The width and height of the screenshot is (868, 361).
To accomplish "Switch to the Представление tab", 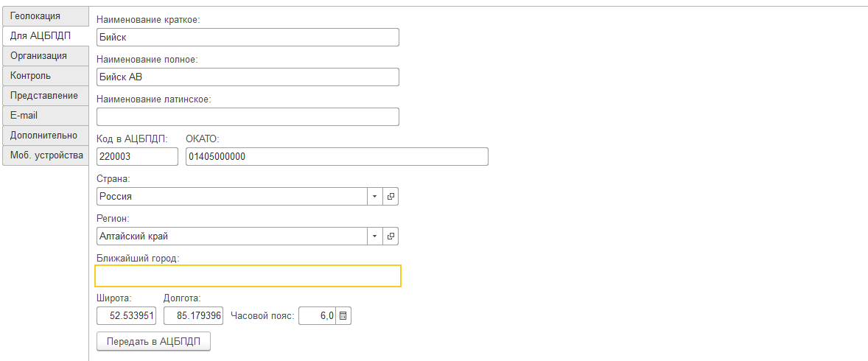I will coord(44,95).
